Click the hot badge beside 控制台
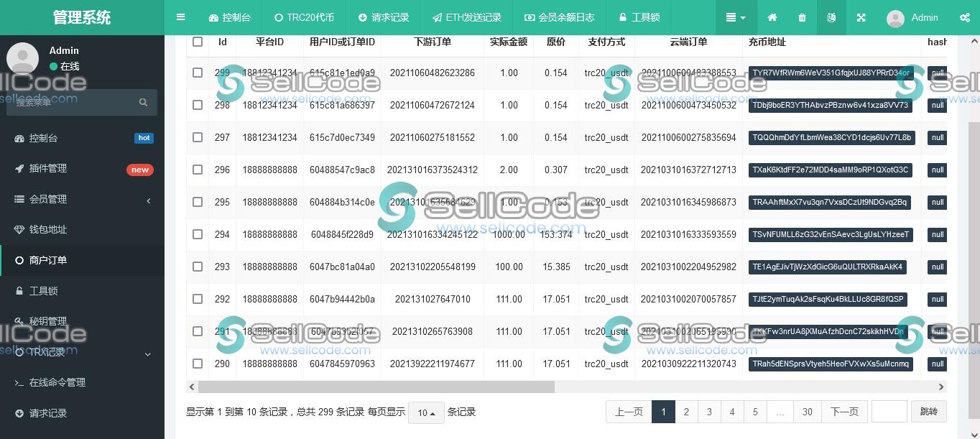Screen dimensions: 980x439 pos(144,138)
